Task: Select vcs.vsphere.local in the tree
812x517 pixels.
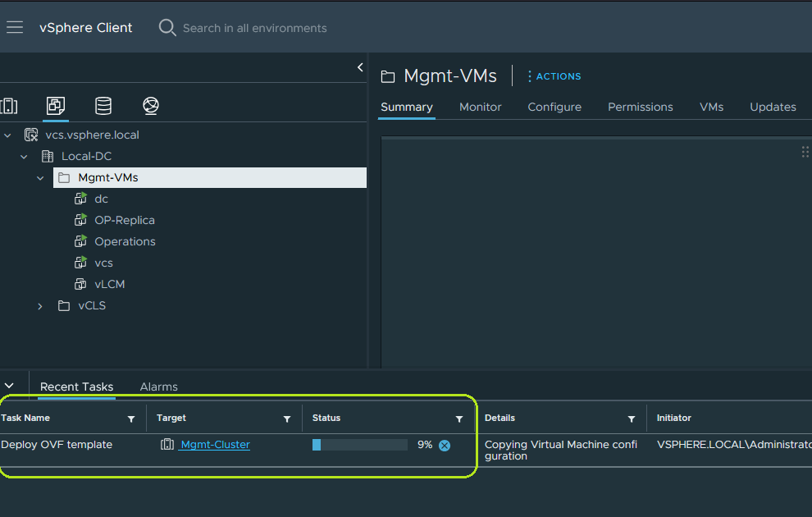Action: [92, 135]
